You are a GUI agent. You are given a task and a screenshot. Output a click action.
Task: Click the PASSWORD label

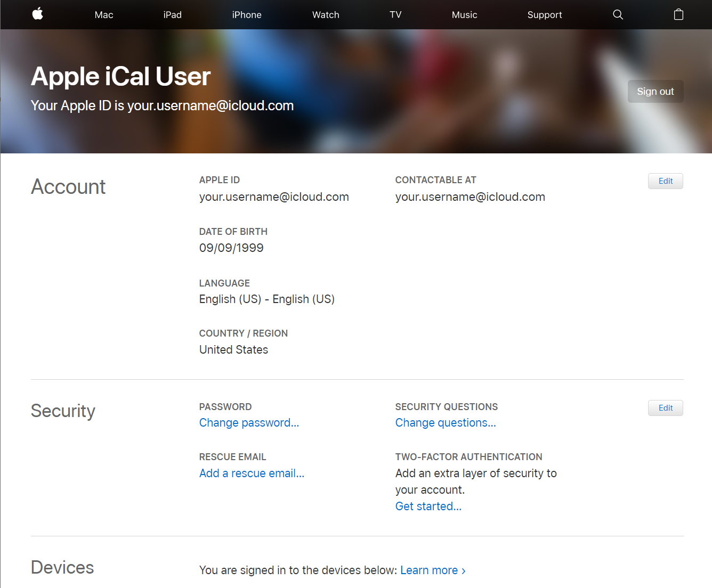tap(225, 407)
